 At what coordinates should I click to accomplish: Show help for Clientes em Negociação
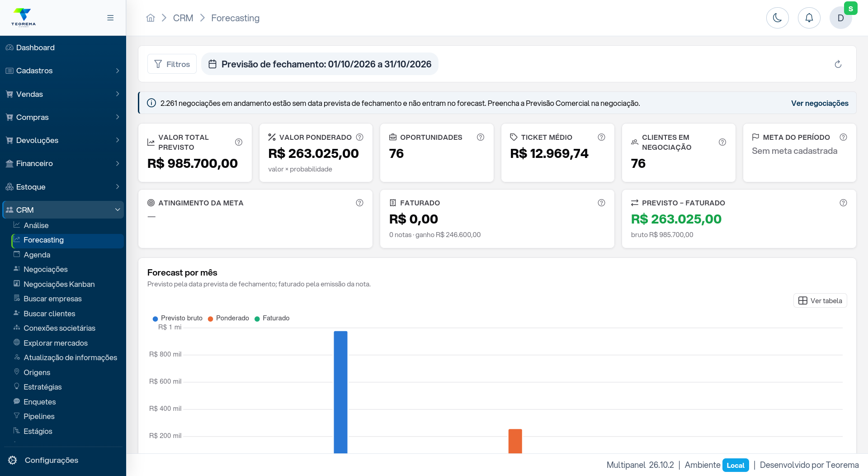[722, 142]
